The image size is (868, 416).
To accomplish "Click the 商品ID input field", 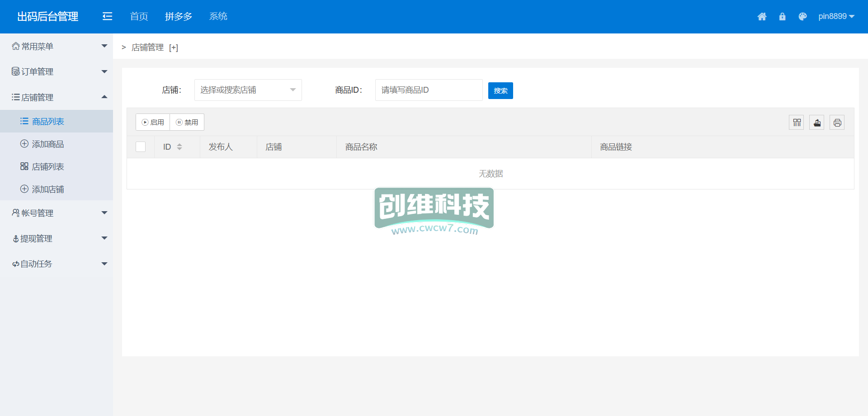I will pyautogui.click(x=429, y=90).
